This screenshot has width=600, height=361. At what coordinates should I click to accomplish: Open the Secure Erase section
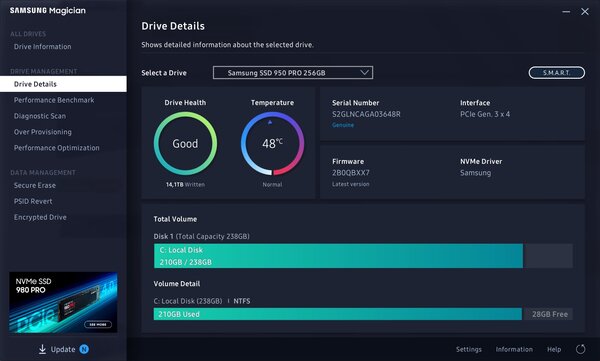[x=35, y=185]
